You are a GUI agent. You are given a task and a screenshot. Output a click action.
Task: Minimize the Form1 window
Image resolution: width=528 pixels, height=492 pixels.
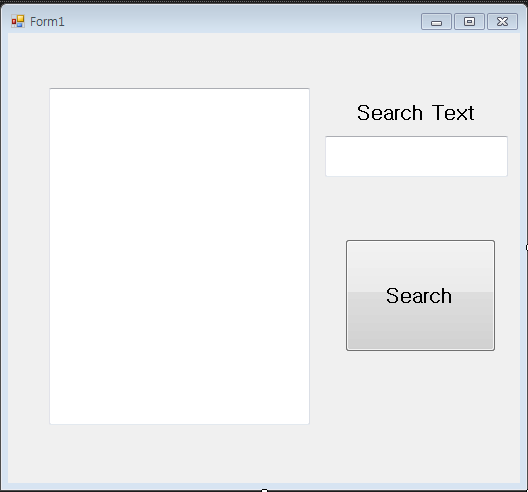click(436, 22)
